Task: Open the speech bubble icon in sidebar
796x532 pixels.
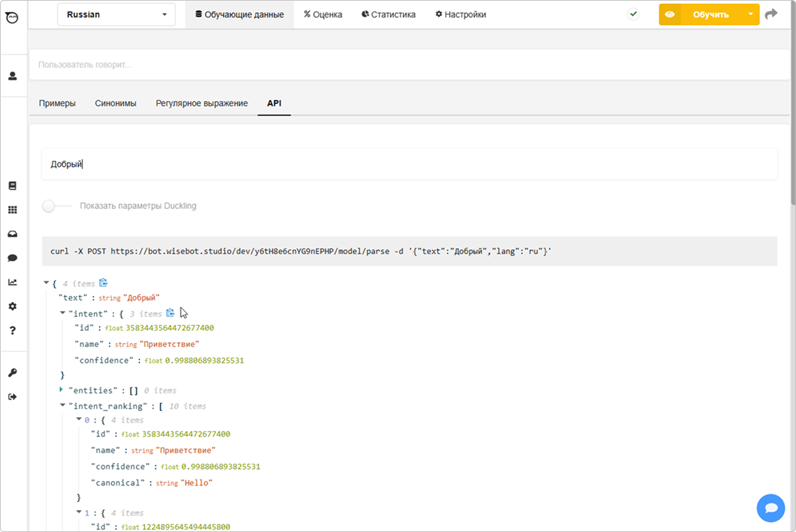Action: coord(12,258)
